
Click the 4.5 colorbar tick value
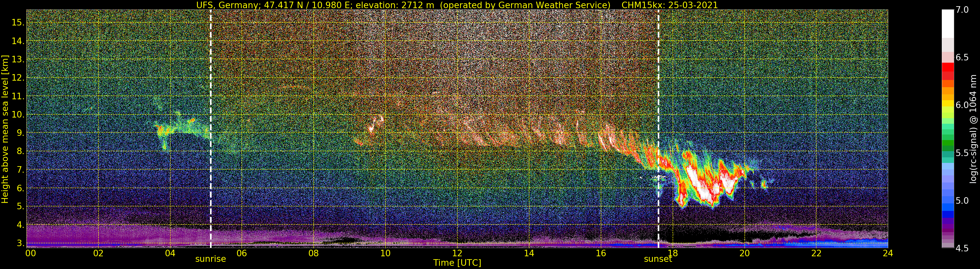coord(962,248)
